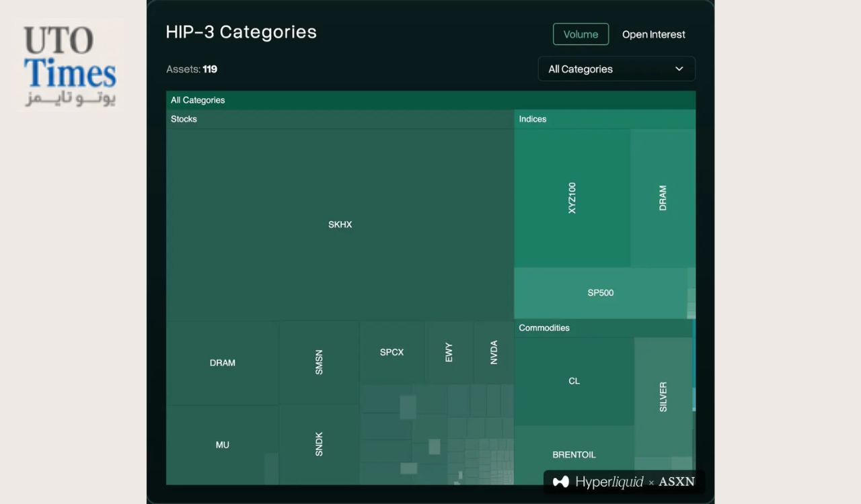Screen dimensions: 861x504
Task: Open the All Categories dropdown
Action: pos(616,69)
